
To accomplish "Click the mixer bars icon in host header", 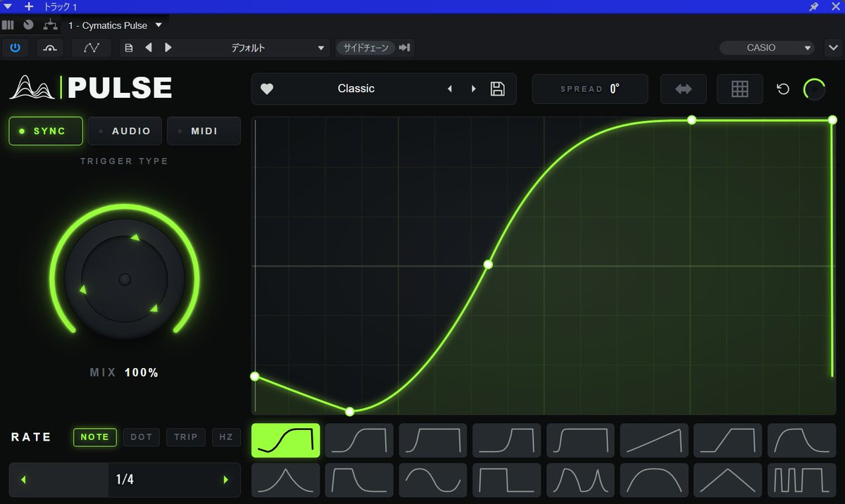I will pyautogui.click(x=8, y=25).
